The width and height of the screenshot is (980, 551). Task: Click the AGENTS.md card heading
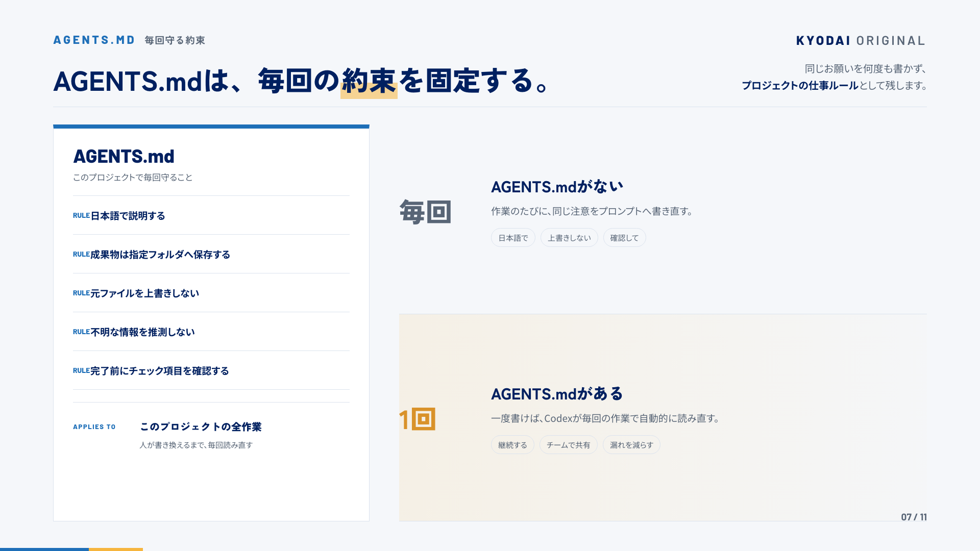tap(124, 156)
